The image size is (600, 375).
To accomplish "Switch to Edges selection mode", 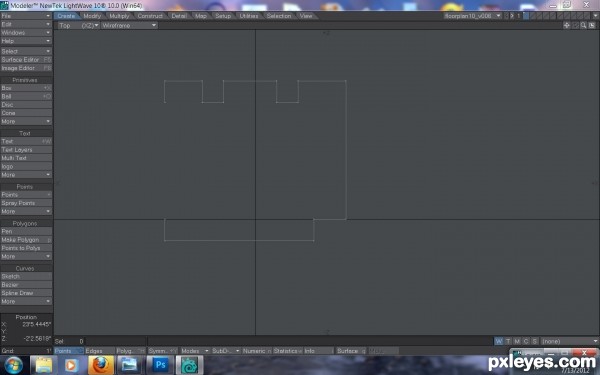I will [99, 351].
